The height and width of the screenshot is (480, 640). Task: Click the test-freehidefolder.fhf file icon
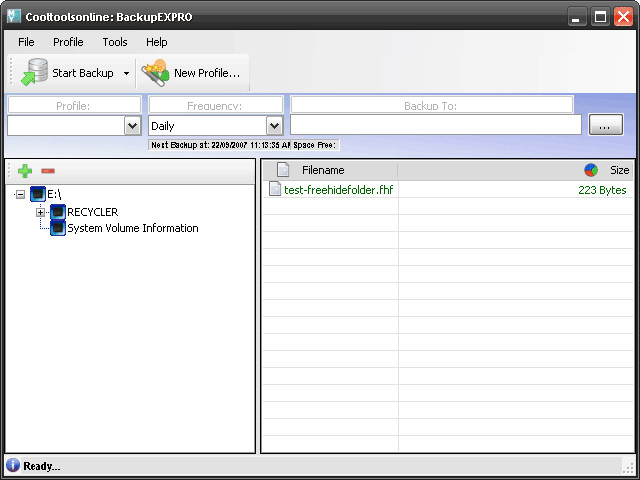(x=275, y=189)
